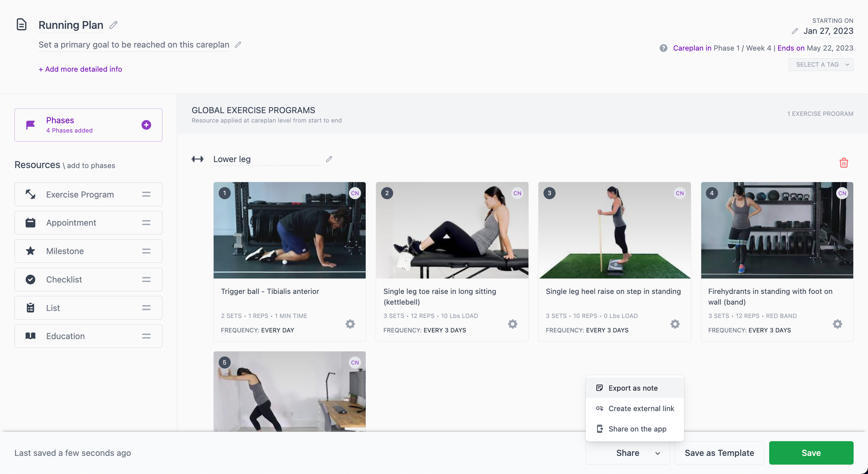Screen dimensions: 868x474
Task: Select the Exercise Program resource
Action: pyautogui.click(x=88, y=194)
